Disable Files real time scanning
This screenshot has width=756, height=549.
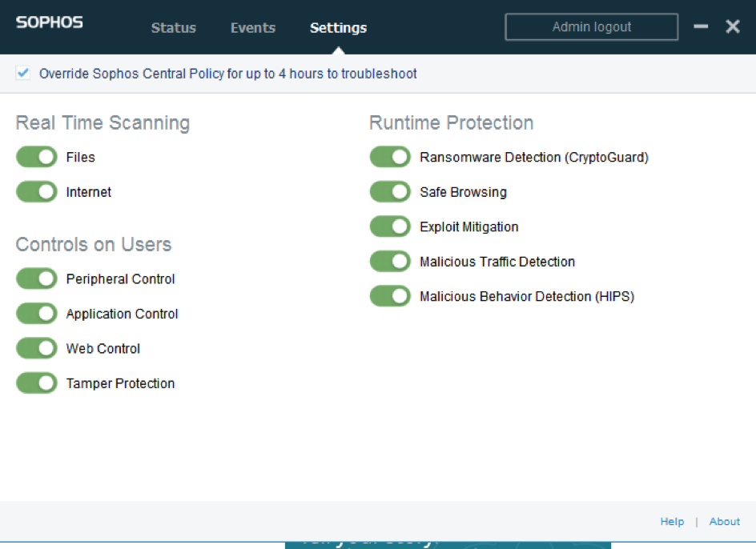(x=37, y=158)
